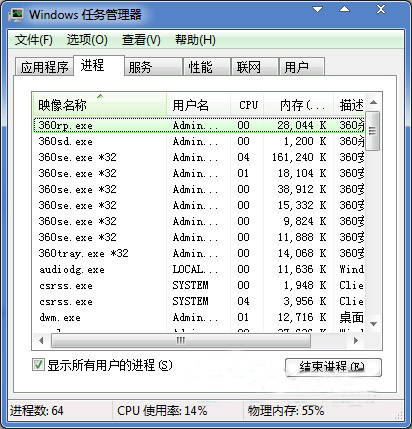
Task: Toggle 显示所有用户的进程 checkbox
Action: coord(38,365)
